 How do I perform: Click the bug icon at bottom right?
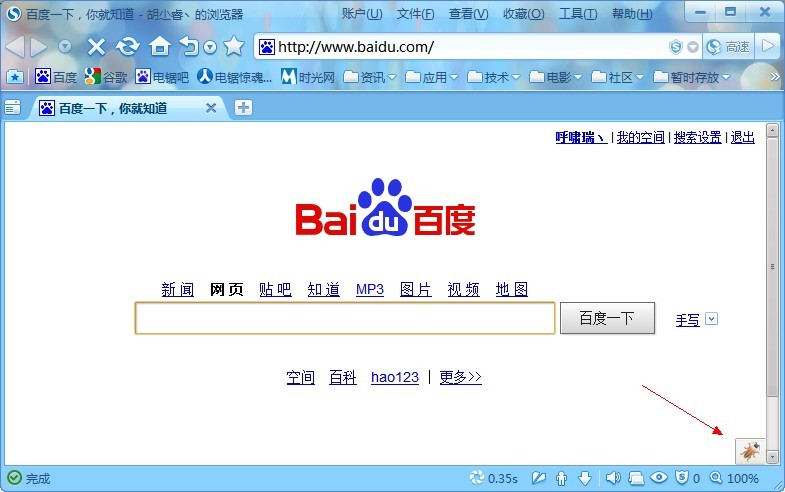[749, 451]
